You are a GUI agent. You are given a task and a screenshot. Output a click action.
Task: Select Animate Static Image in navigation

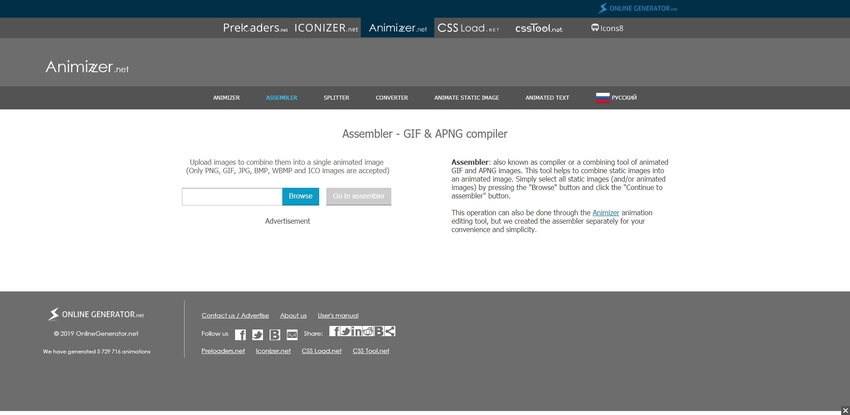pos(466,98)
